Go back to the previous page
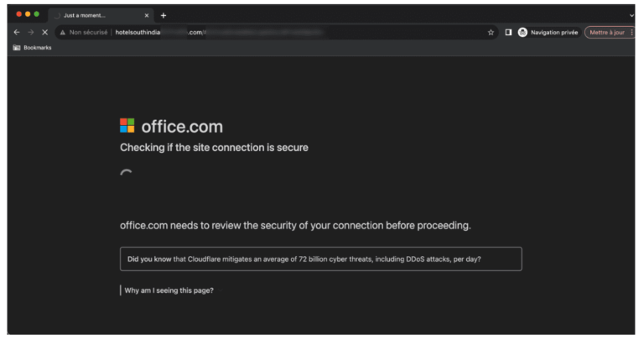This screenshot has height=340, width=644. [x=17, y=32]
